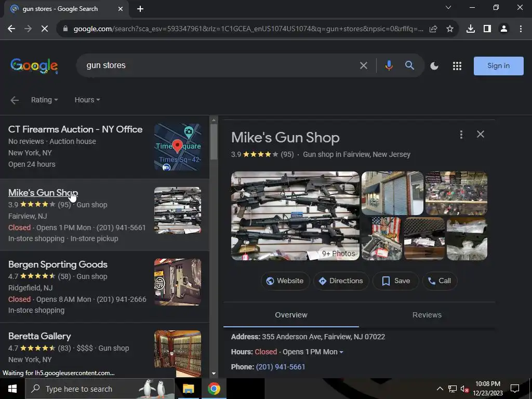532x399 pixels.
Task: Click in the gun stores search field
Action: [x=217, y=65]
